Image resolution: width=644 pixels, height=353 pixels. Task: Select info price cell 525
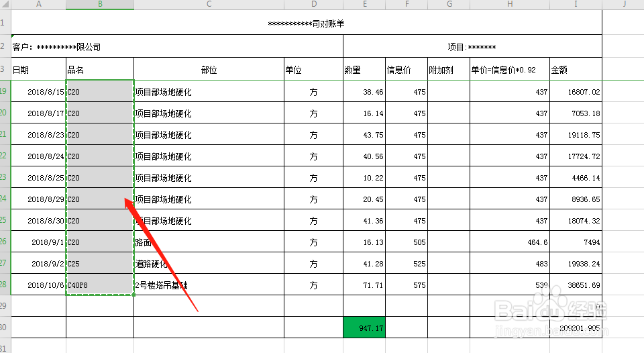407,264
